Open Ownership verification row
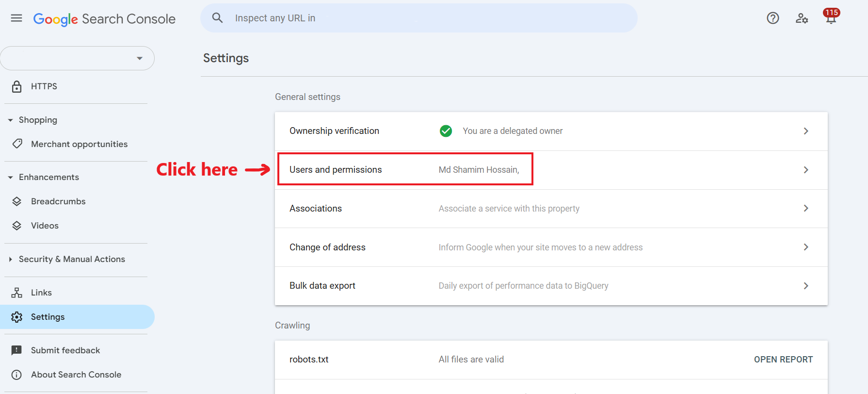 pyautogui.click(x=551, y=131)
